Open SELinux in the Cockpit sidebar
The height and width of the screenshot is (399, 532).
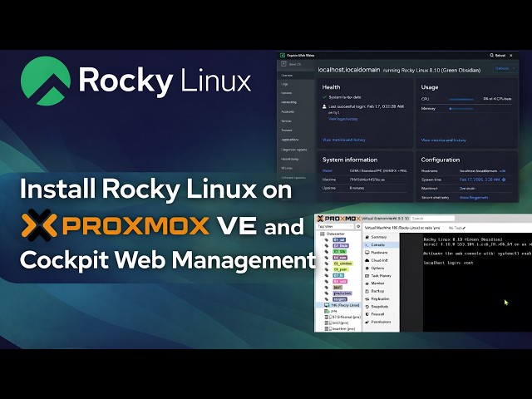coord(287,168)
